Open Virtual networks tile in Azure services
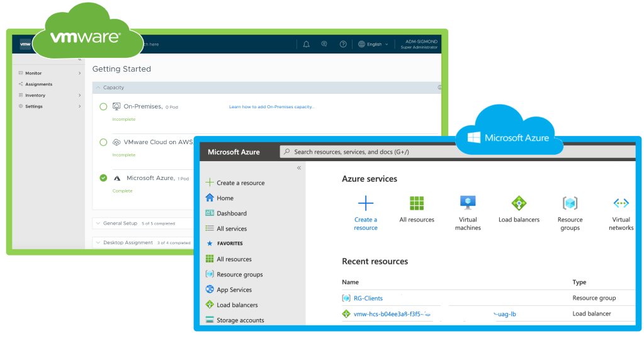This screenshot has width=644, height=338. tap(621, 213)
